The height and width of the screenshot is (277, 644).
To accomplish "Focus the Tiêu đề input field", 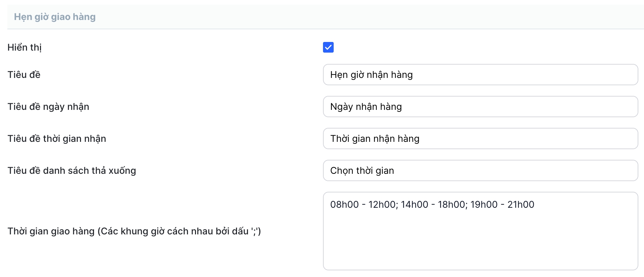I will (480, 75).
